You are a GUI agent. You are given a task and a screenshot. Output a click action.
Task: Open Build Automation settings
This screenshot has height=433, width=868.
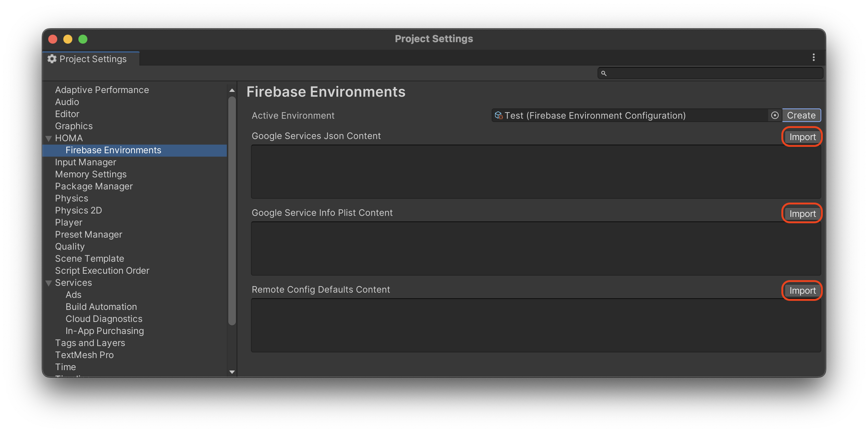click(101, 306)
